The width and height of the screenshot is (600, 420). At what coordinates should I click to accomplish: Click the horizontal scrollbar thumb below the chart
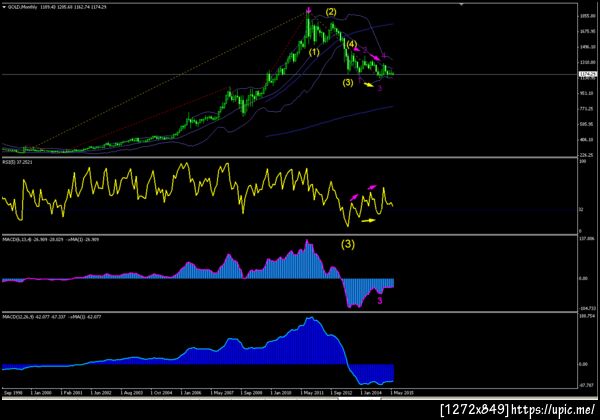click(359, 399)
